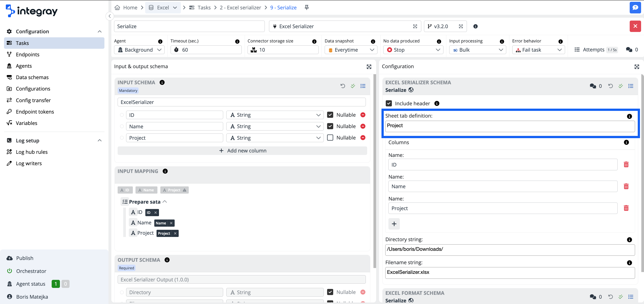The height and width of the screenshot is (304, 644).
Task: Click the Publish link
Action: [25, 258]
